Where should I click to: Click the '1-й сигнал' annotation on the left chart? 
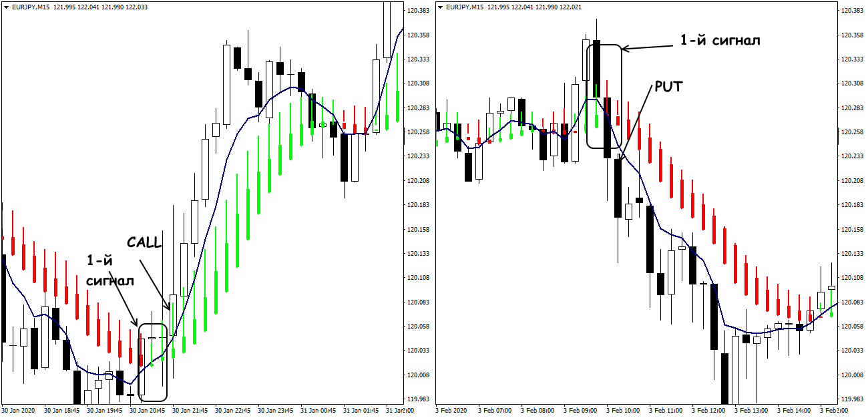tap(110, 270)
